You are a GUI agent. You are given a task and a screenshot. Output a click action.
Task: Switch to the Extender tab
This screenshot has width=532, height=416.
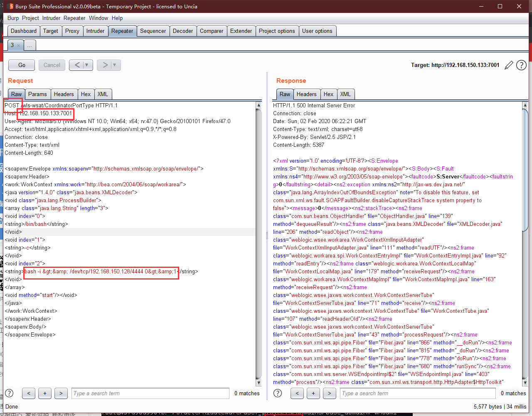(x=241, y=31)
